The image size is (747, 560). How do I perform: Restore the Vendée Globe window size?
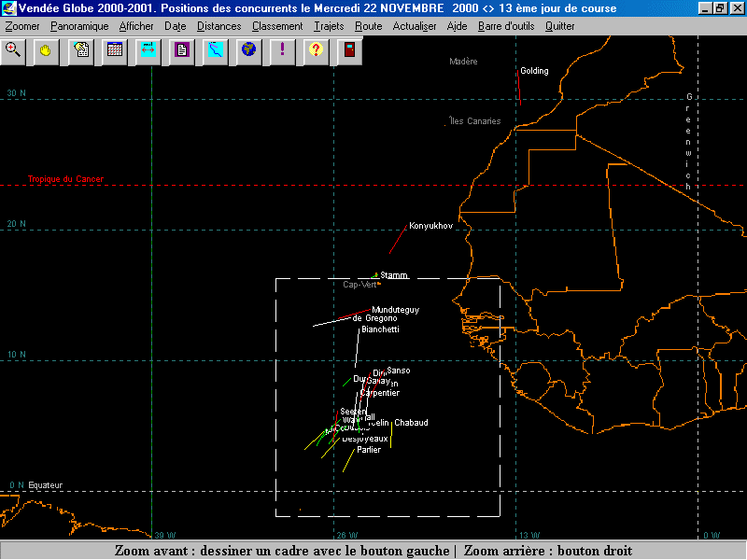coord(719,8)
